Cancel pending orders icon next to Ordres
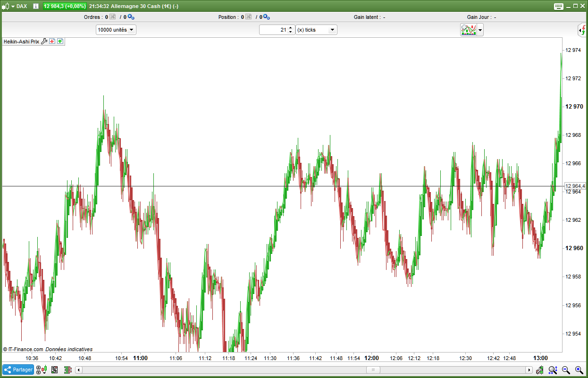The width and height of the screenshot is (588, 378). coord(112,17)
